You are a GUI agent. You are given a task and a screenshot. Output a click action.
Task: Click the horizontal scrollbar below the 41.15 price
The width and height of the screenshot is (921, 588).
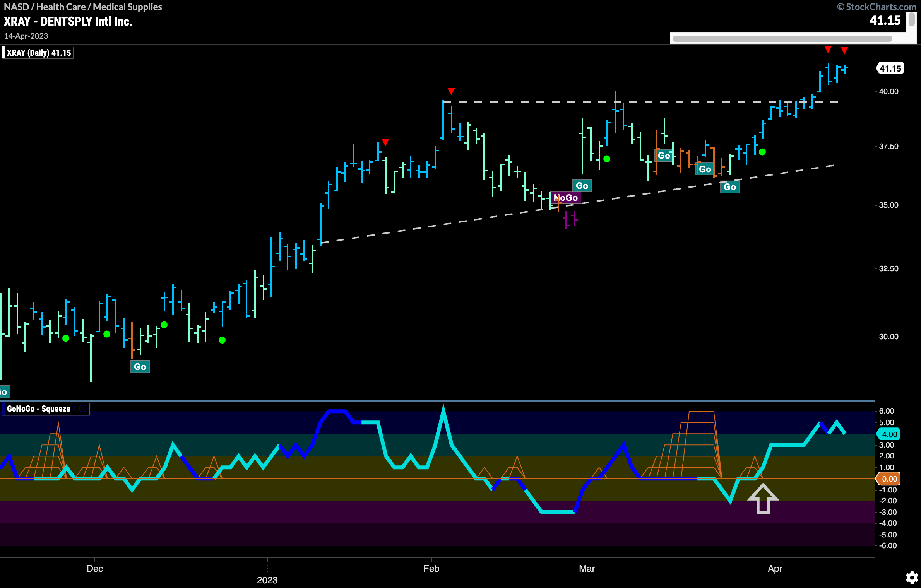point(782,38)
